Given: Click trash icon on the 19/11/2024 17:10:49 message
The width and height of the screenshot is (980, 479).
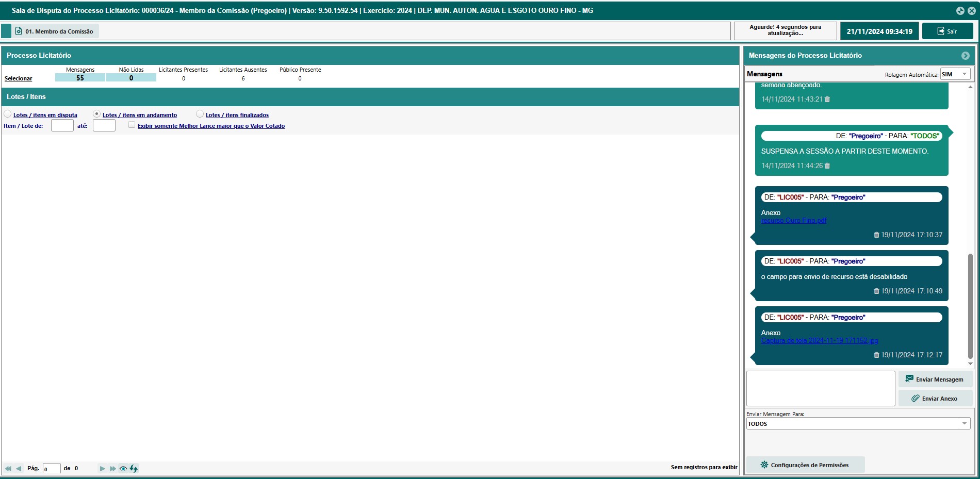Looking at the screenshot, I should pos(876,291).
